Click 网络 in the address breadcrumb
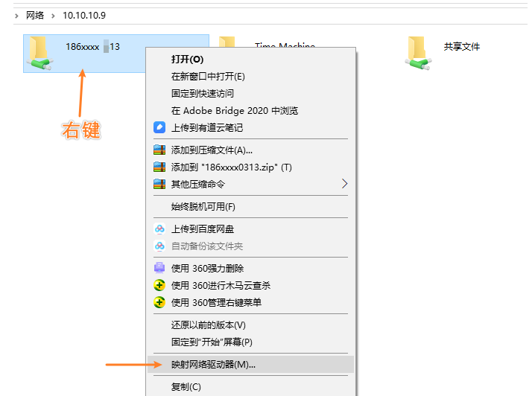The image size is (532, 396). coord(35,15)
